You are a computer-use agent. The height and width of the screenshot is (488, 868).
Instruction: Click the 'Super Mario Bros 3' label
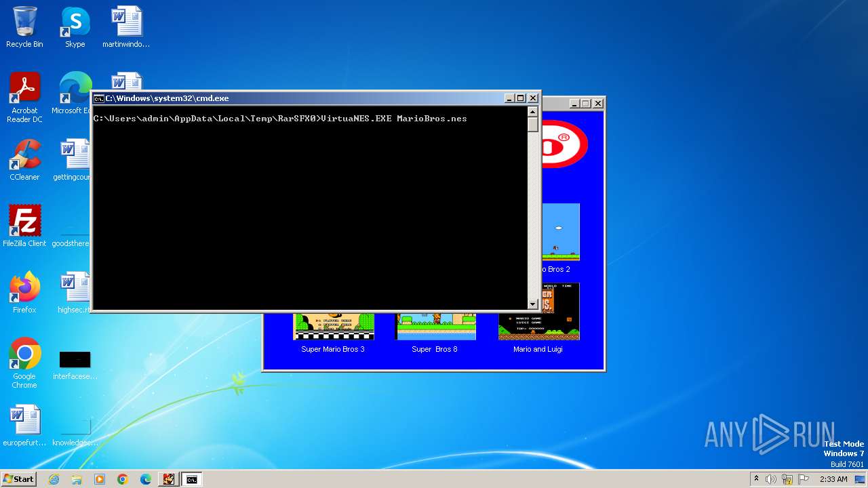(x=333, y=349)
